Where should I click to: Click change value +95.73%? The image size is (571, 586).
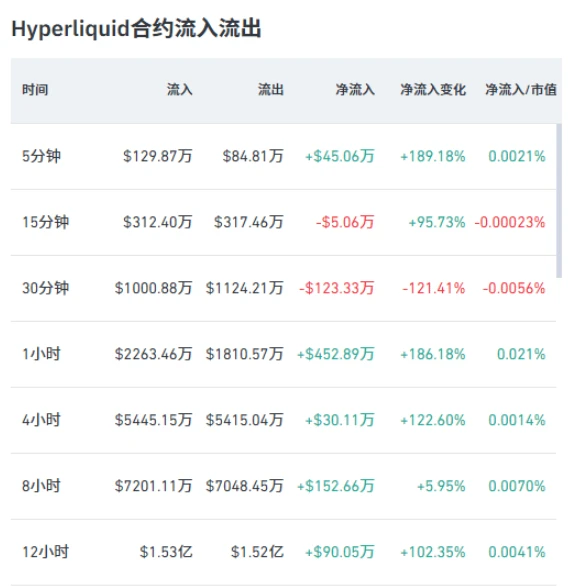click(437, 222)
